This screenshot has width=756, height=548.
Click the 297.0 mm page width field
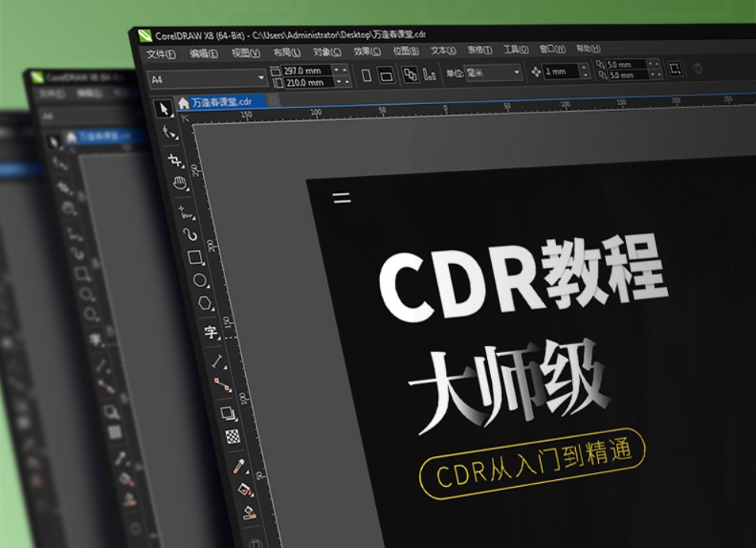(x=306, y=71)
